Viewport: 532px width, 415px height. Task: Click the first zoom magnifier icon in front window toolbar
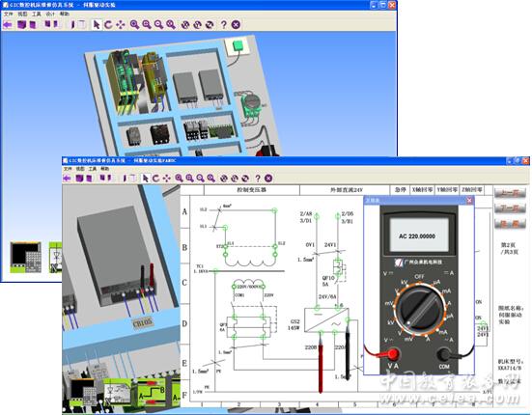coord(179,178)
